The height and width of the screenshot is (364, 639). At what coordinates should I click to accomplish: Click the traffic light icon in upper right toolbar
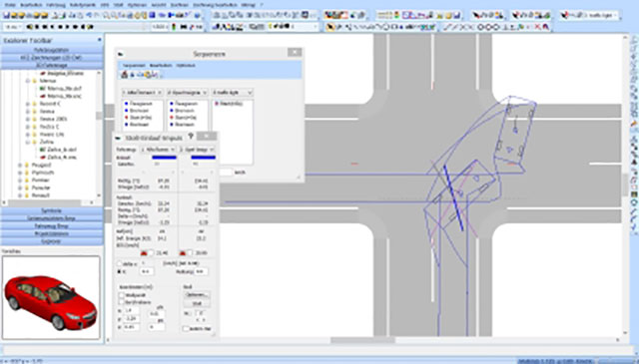pyautogui.click(x=396, y=15)
